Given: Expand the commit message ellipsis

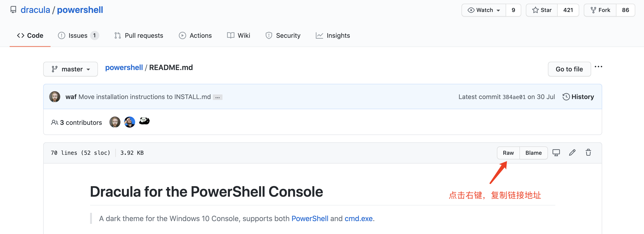Looking at the screenshot, I should coord(217,97).
